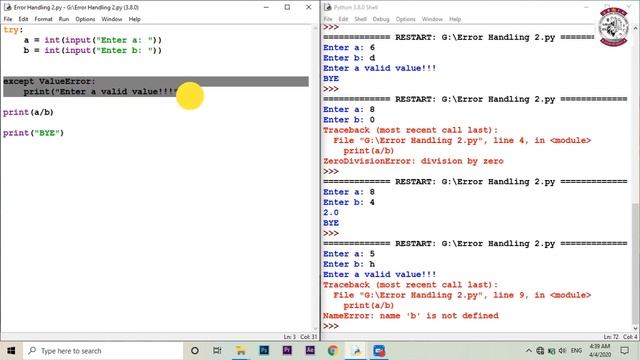Click the Python Shell window's title icon

(327, 7)
